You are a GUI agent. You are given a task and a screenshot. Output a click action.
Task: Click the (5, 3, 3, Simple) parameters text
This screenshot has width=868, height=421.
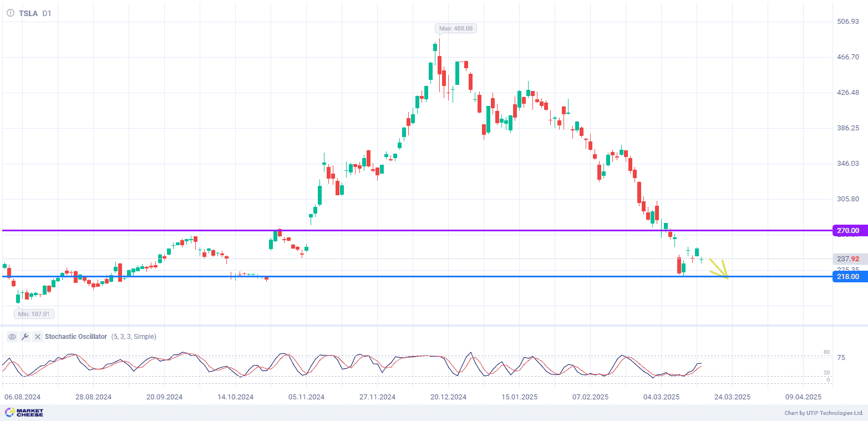[134, 337]
